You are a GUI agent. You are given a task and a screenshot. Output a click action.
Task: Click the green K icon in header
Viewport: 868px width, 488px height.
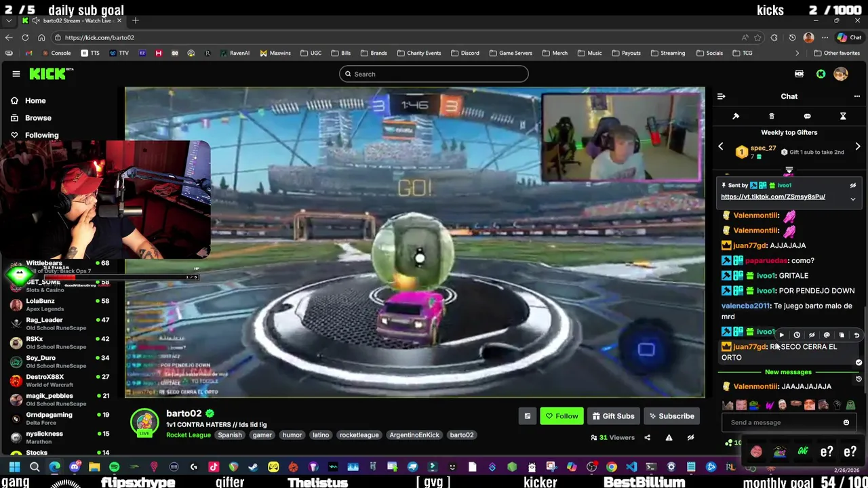tap(821, 74)
